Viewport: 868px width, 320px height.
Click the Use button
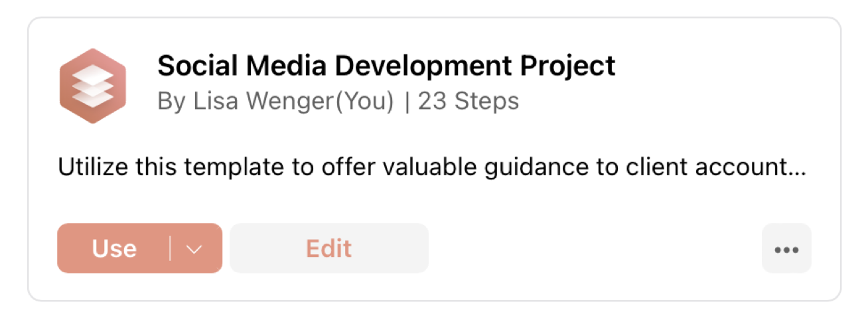pyautogui.click(x=114, y=249)
